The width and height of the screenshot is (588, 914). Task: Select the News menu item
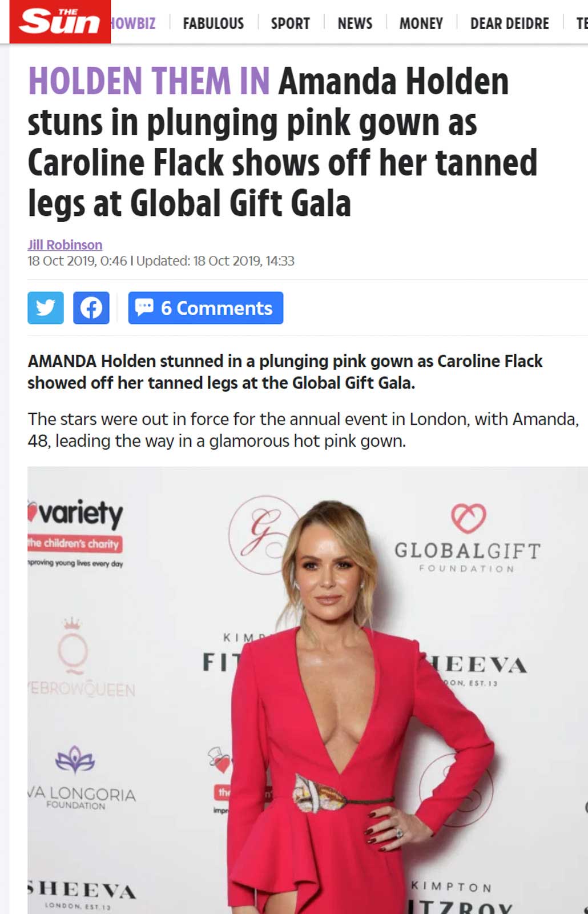click(x=355, y=23)
